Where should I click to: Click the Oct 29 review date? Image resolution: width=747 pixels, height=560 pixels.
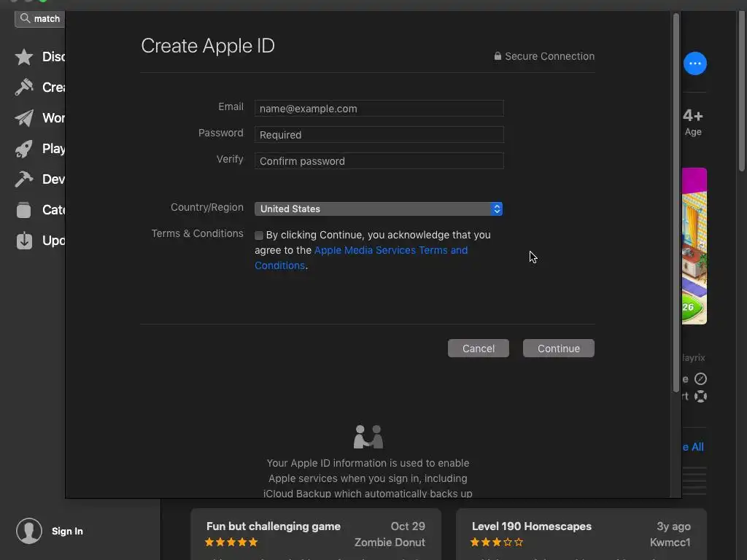click(x=408, y=526)
